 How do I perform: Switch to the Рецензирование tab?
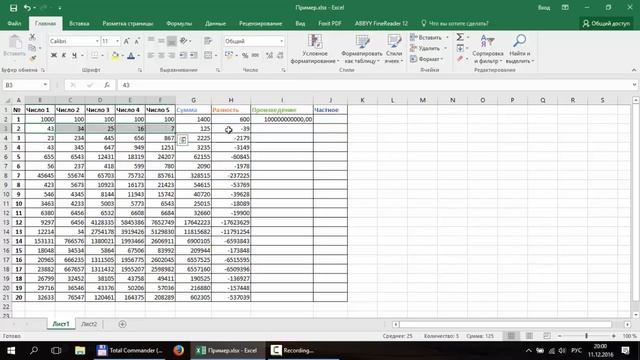pyautogui.click(x=260, y=24)
